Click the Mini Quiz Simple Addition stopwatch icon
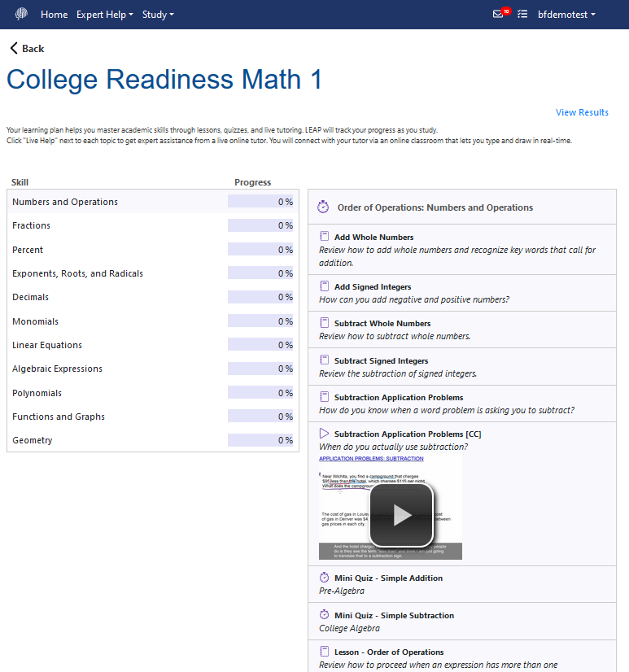This screenshot has height=672, width=629. pyautogui.click(x=325, y=578)
